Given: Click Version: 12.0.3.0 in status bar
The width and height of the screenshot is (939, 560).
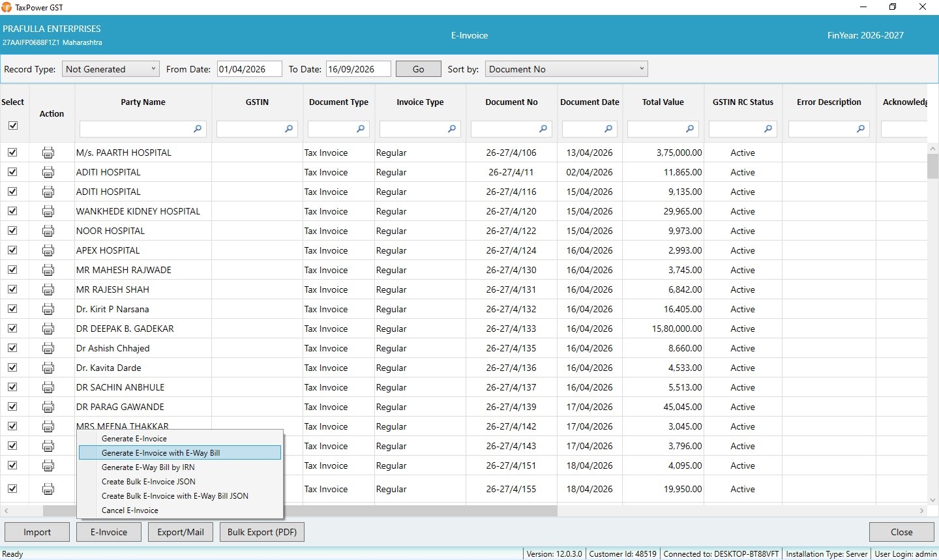Looking at the screenshot, I should point(554,554).
